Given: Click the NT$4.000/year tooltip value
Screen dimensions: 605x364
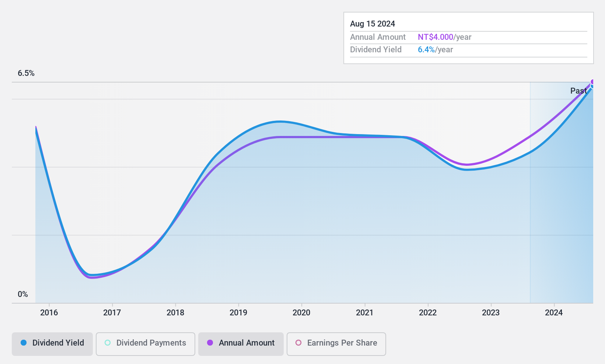Looking at the screenshot, I should pos(445,37).
